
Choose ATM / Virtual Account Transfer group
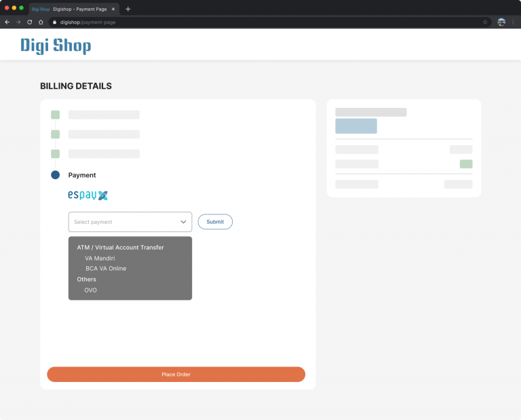(x=120, y=248)
